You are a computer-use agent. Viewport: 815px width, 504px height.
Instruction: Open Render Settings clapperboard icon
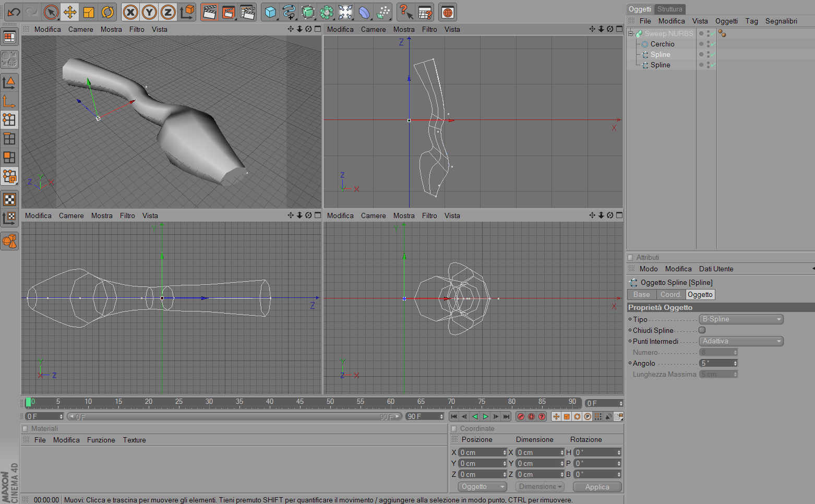(x=247, y=12)
